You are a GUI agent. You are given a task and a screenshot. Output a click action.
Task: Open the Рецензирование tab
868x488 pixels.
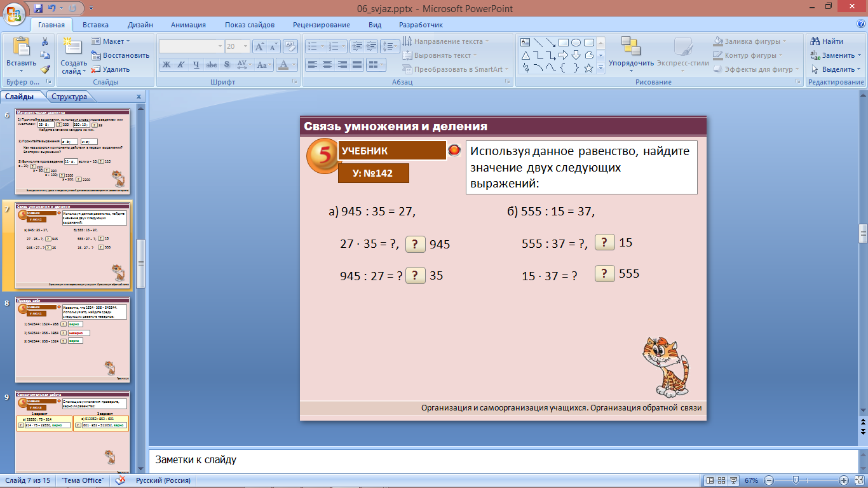click(x=322, y=25)
